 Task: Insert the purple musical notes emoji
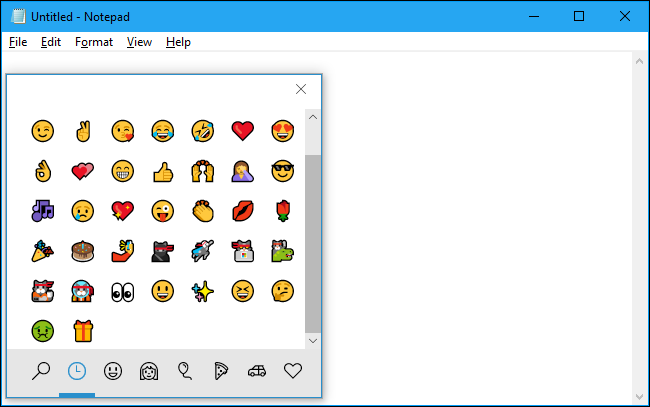(x=43, y=211)
